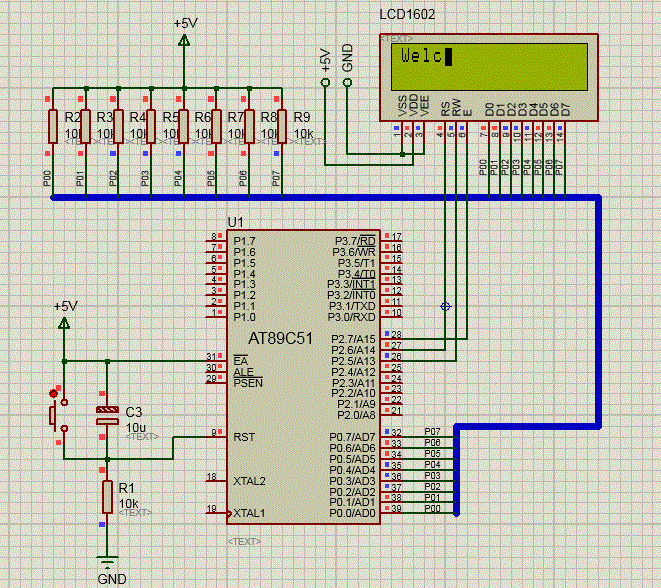Click the P0.0/AD0 pin label
Viewport: 661px width, 588px height.
[x=352, y=513]
